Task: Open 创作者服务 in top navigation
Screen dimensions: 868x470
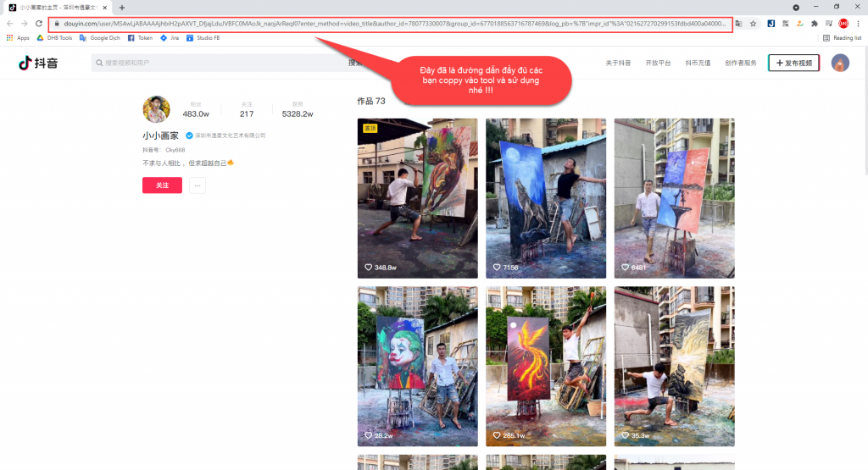Action: pyautogui.click(x=741, y=63)
